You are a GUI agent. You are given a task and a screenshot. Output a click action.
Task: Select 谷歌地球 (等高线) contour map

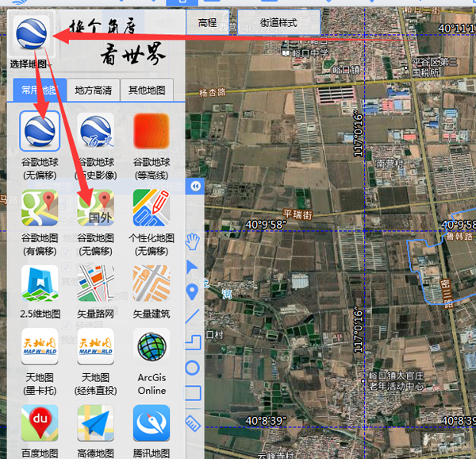[152, 130]
